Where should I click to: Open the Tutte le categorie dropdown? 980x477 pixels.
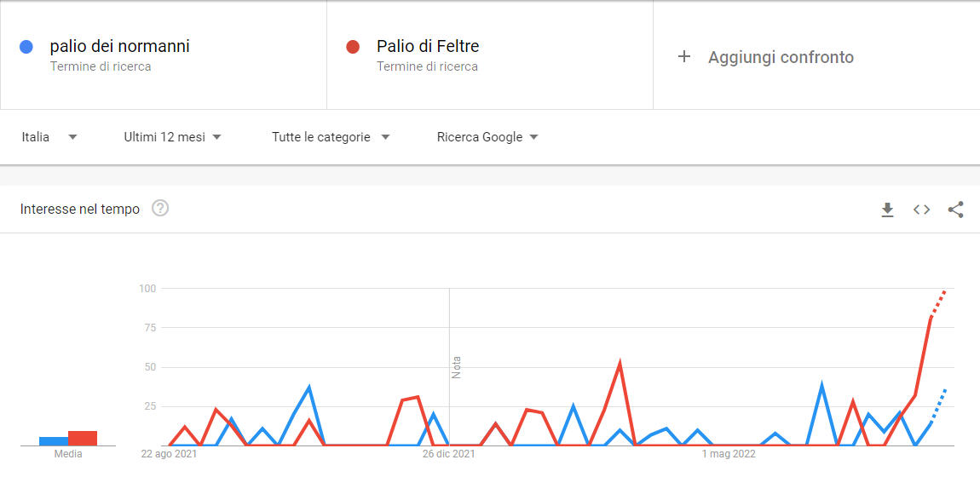point(331,137)
